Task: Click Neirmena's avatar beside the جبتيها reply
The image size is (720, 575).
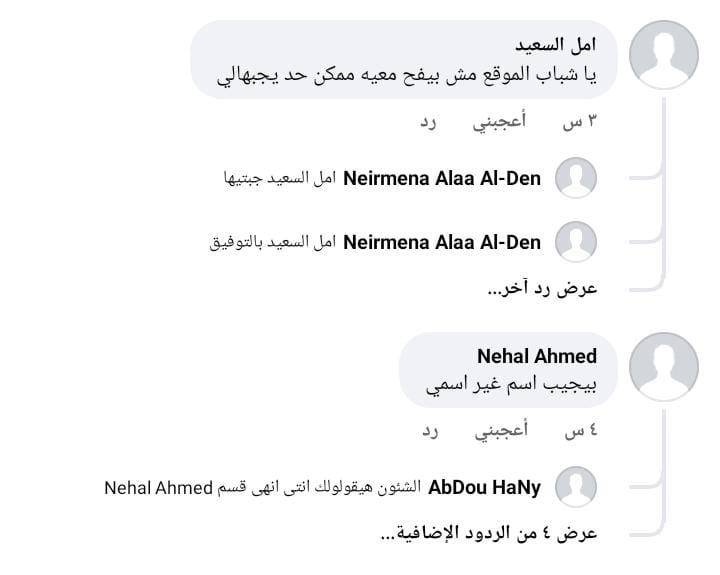Action: [575, 179]
